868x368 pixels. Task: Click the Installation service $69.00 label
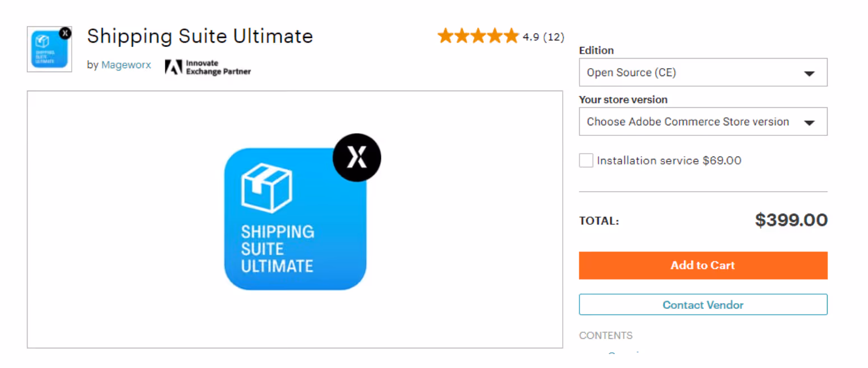click(x=669, y=161)
